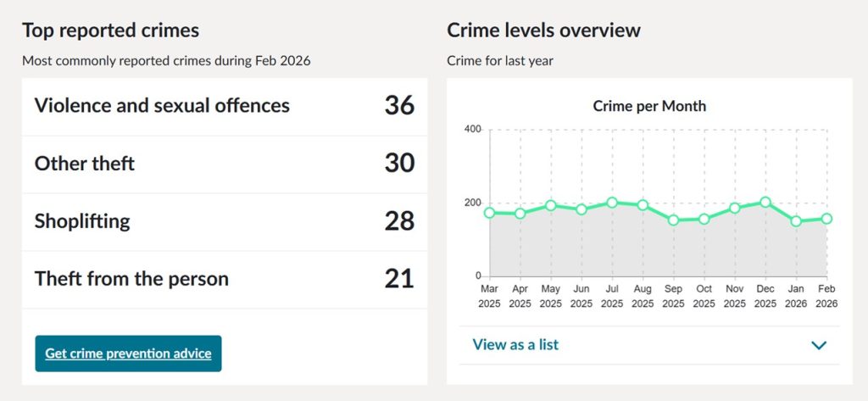This screenshot has width=868, height=401.
Task: Select the Other theft row
Action: click(224, 164)
